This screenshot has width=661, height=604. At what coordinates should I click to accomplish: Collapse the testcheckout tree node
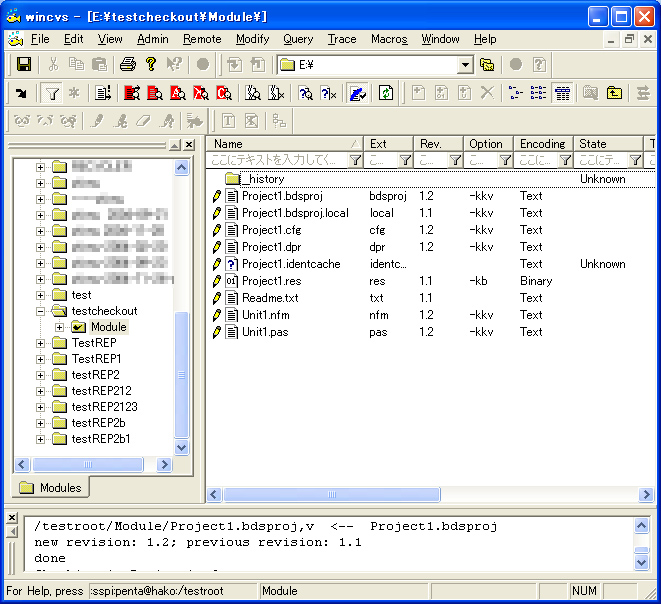coord(40,311)
